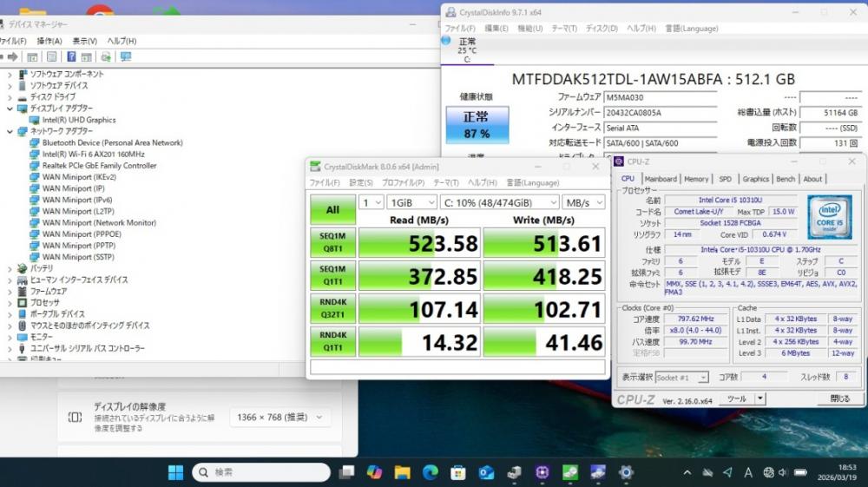Click the Update driver icon in Device Manager toolbar
The width and height of the screenshot is (868, 487).
[106, 57]
